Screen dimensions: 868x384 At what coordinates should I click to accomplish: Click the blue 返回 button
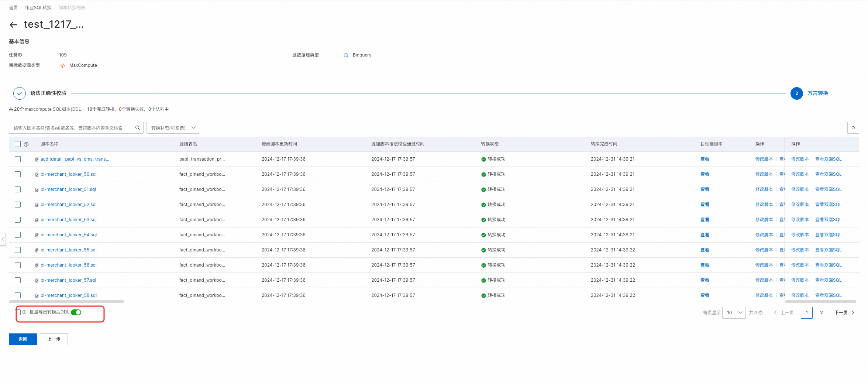point(23,339)
